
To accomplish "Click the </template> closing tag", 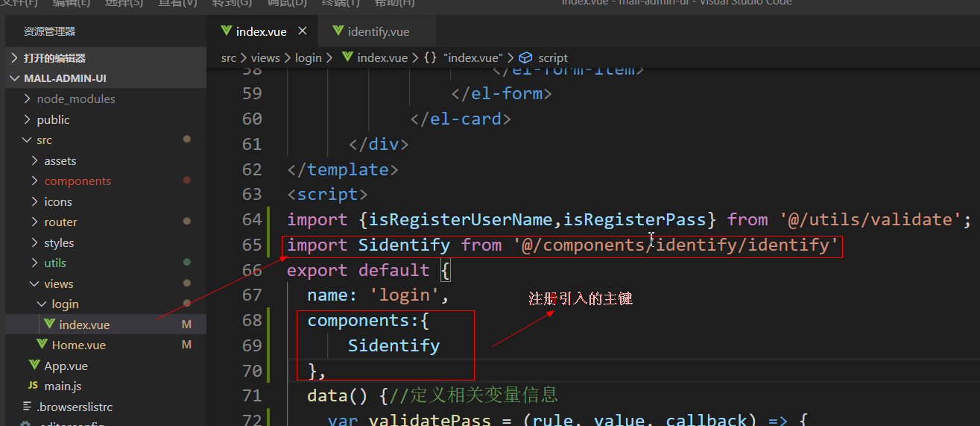I will point(343,169).
